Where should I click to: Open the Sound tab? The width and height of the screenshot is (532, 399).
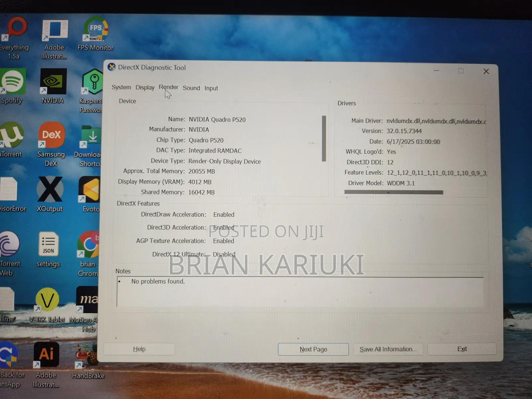(x=191, y=88)
